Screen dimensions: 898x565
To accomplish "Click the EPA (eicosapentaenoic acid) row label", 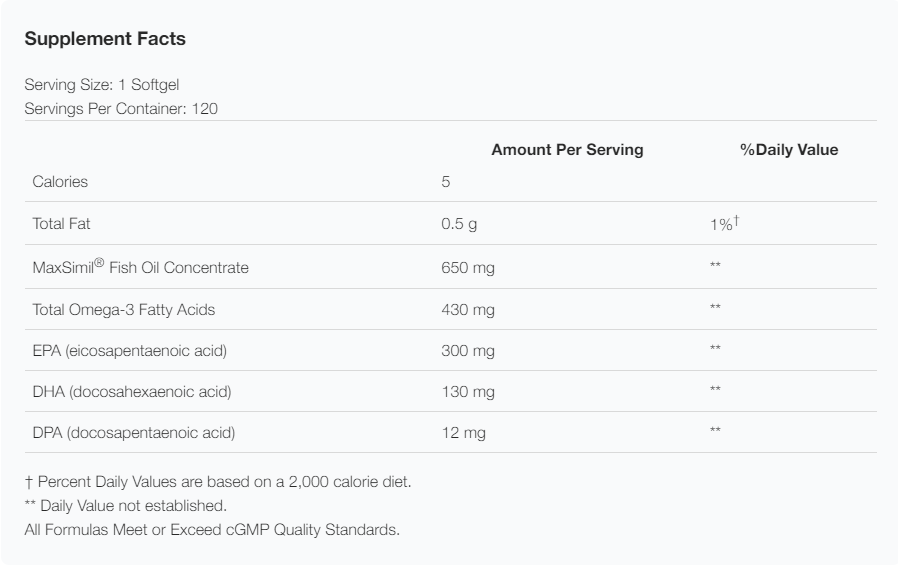I will (130, 351).
